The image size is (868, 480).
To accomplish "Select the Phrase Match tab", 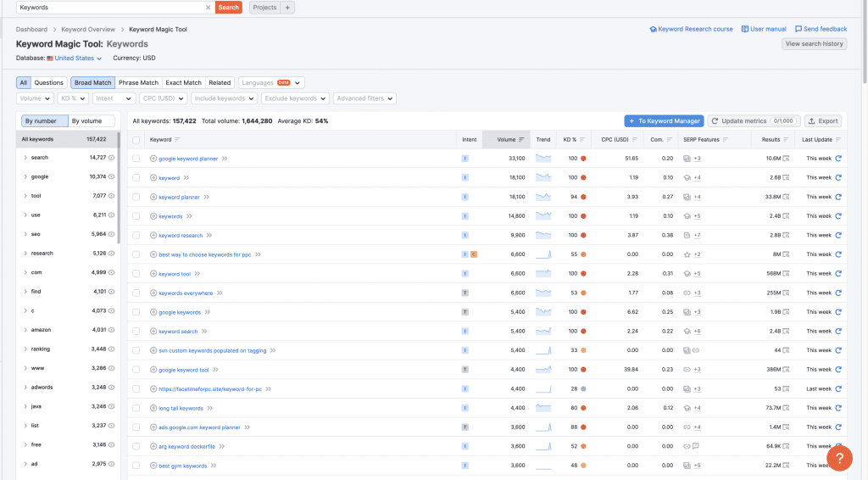I will (138, 82).
